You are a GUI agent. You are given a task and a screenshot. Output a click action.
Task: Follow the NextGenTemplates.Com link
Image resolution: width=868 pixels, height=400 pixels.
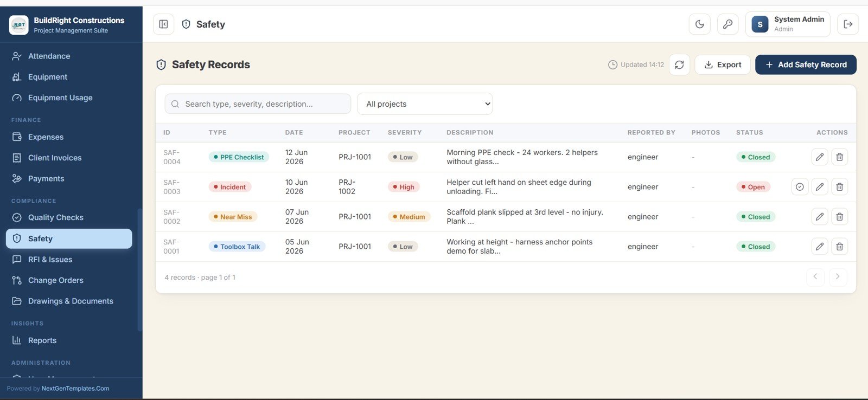(75, 389)
